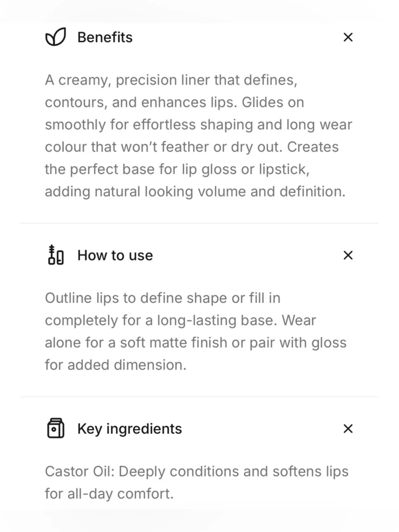Click the jar icon beside Key ingredients

[55, 428]
